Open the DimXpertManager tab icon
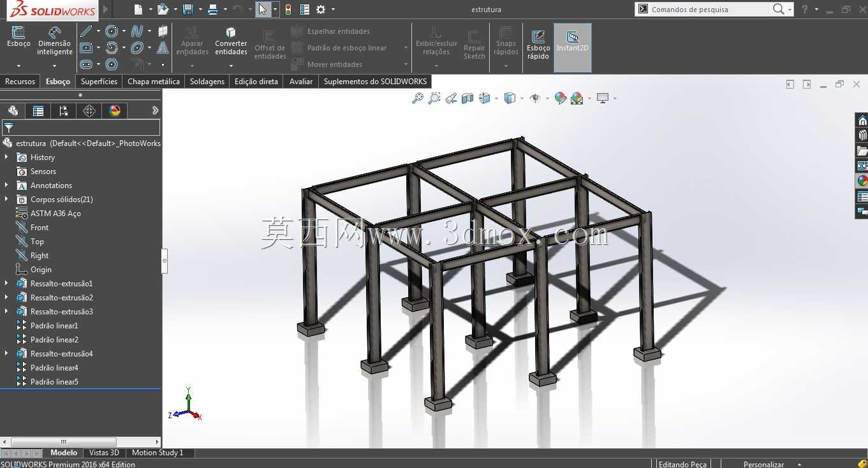Screen dimensions: 868x468 pyautogui.click(x=89, y=111)
